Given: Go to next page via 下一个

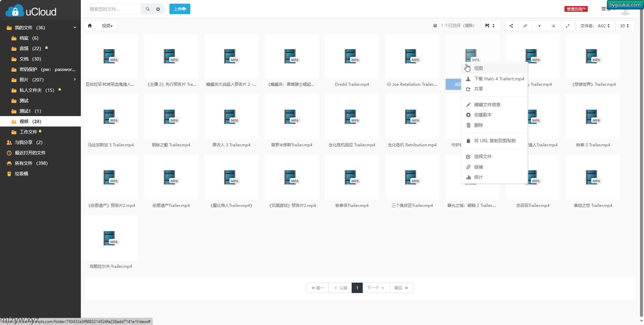Looking at the screenshot, I should [x=375, y=288].
